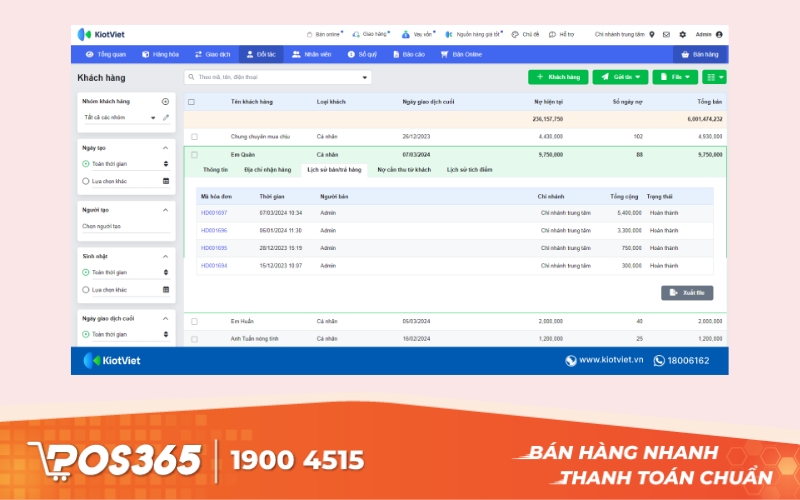800x500 pixels.
Task: Switch to the Địa chỉ nhận hàng tab
Action: click(267, 170)
